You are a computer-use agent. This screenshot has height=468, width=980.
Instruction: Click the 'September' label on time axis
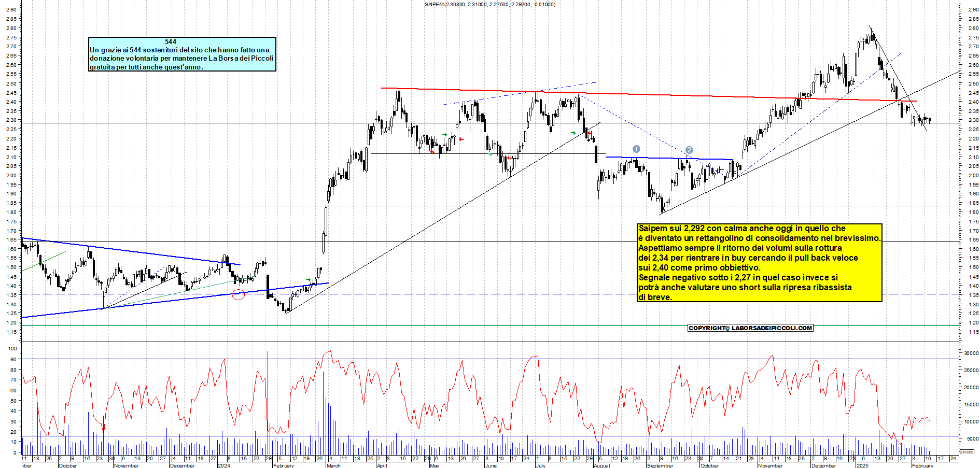click(x=660, y=465)
